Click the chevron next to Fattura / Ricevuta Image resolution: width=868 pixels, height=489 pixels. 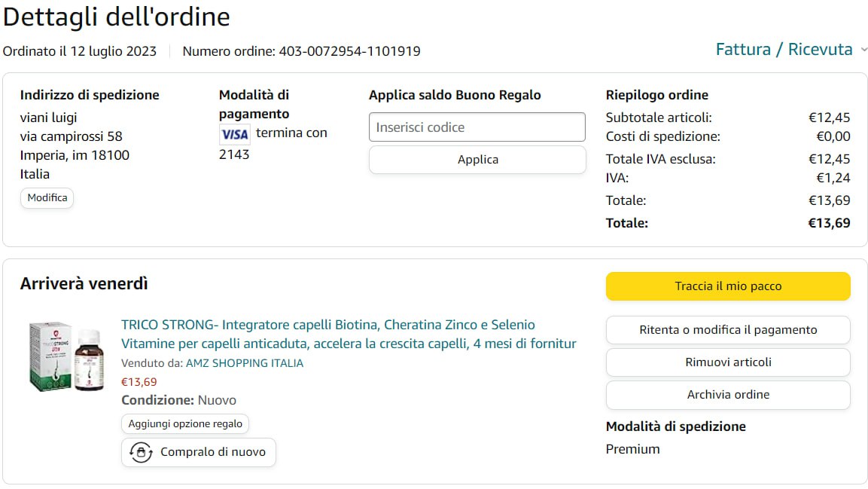(863, 50)
